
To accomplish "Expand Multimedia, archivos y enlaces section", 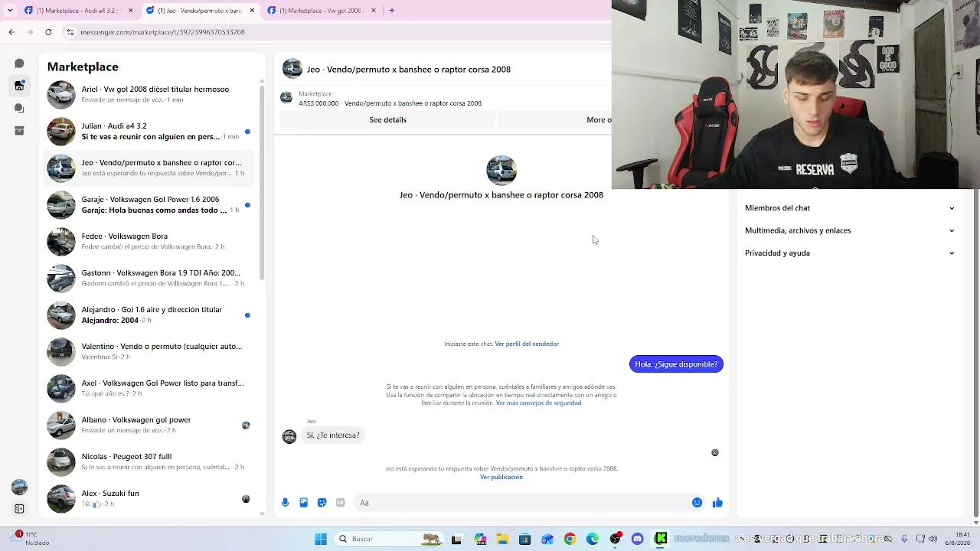I will click(x=850, y=230).
